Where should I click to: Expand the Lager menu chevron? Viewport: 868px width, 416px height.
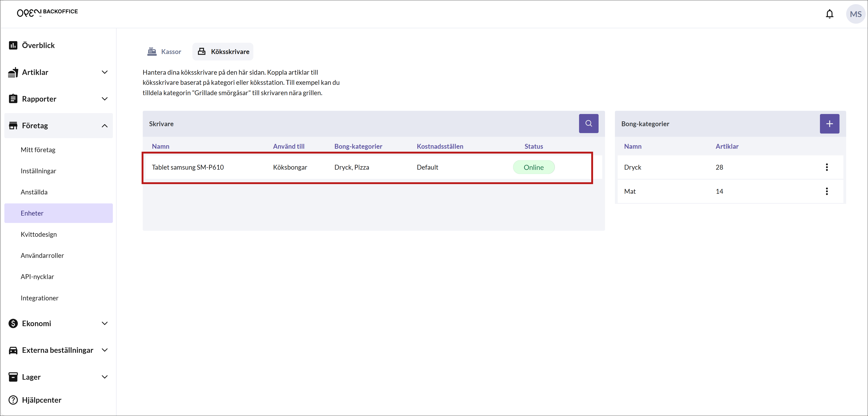(104, 377)
